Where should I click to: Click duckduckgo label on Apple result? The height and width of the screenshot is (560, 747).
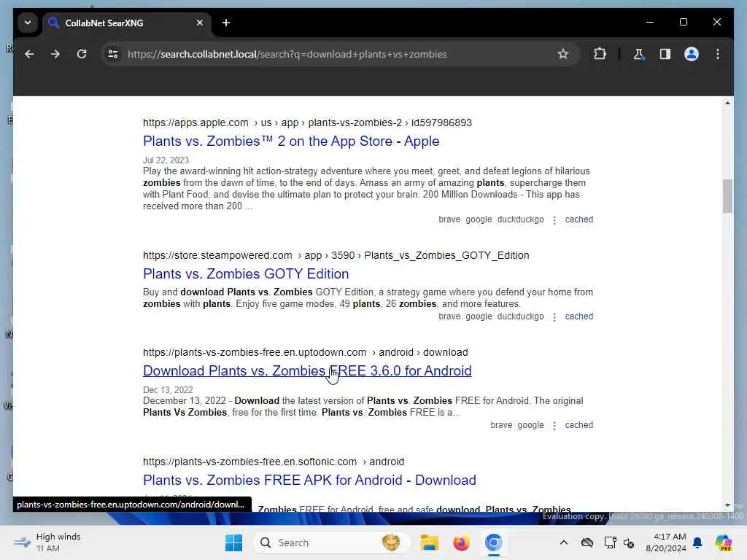tap(520, 219)
